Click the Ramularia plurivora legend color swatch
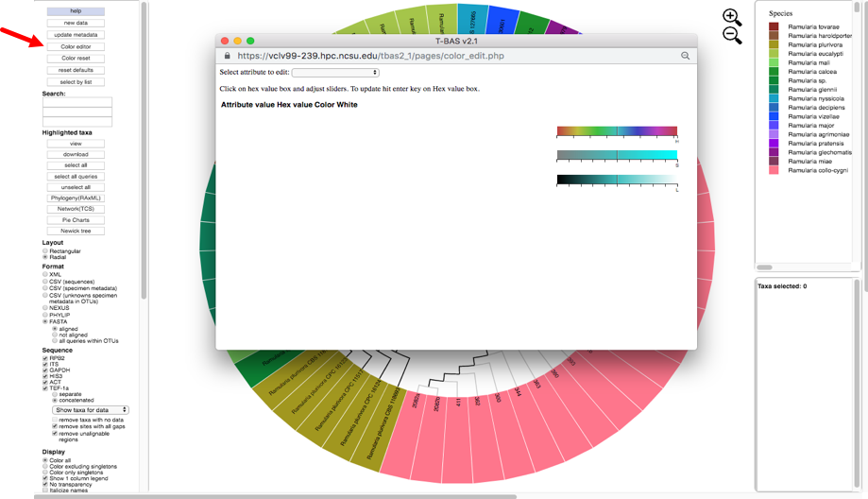868x499 pixels. point(774,44)
